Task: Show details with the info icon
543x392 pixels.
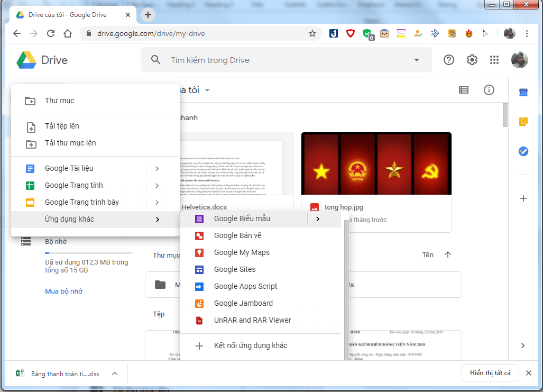Action: (x=489, y=90)
